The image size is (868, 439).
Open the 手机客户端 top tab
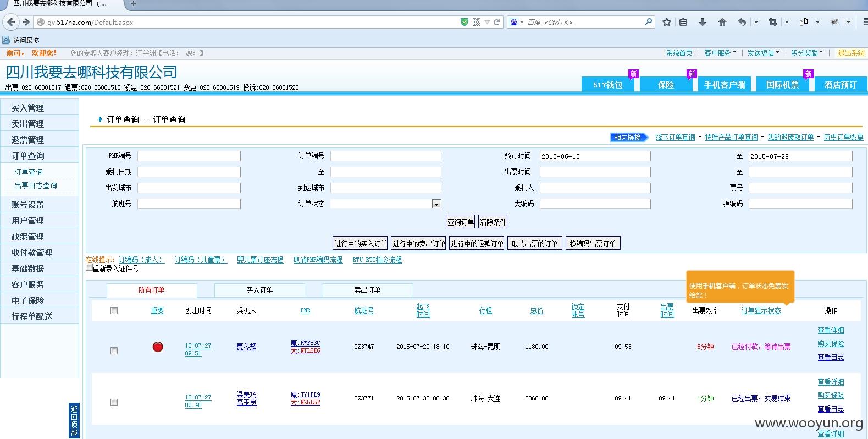coord(725,84)
